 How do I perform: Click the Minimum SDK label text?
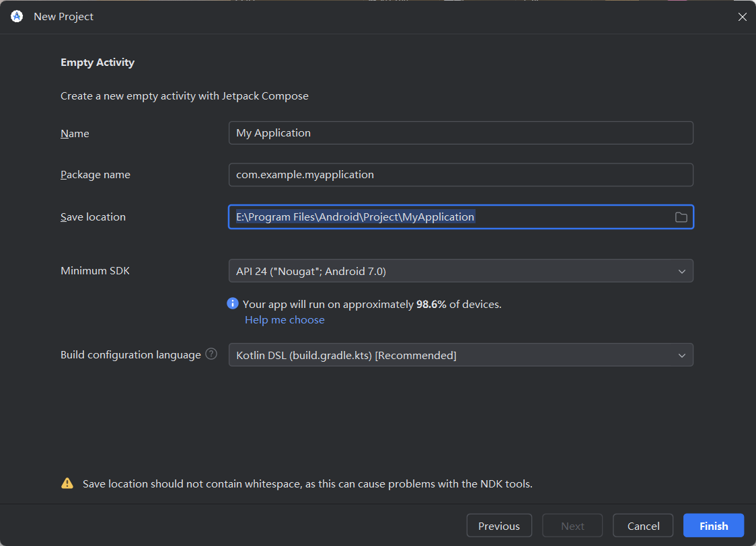click(95, 271)
